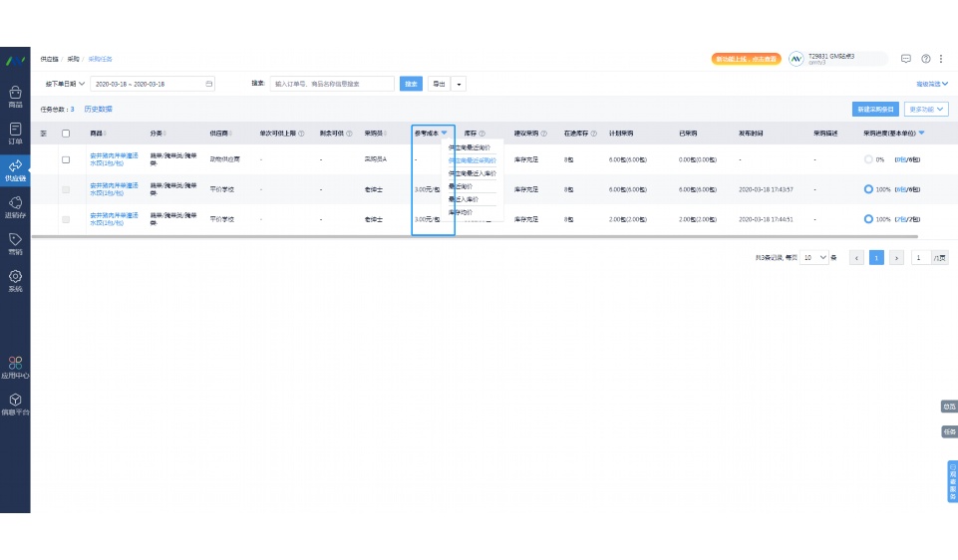This screenshot has height=560, width=958.
Task: Expand the 按下单日期 date type dropdown
Action: [66, 84]
